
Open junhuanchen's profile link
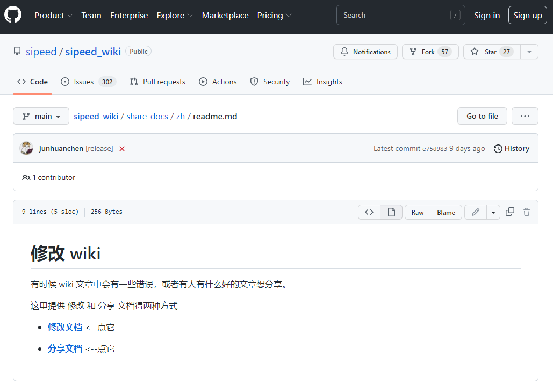point(61,148)
